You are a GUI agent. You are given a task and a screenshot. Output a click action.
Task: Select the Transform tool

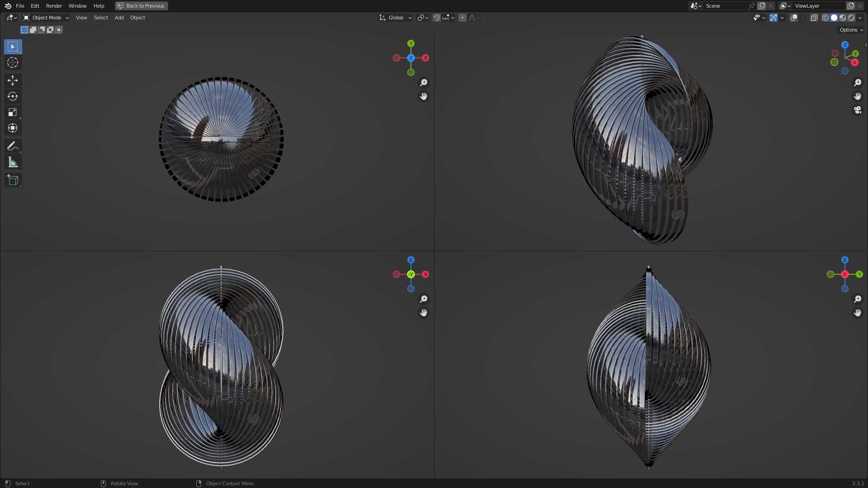[13, 128]
